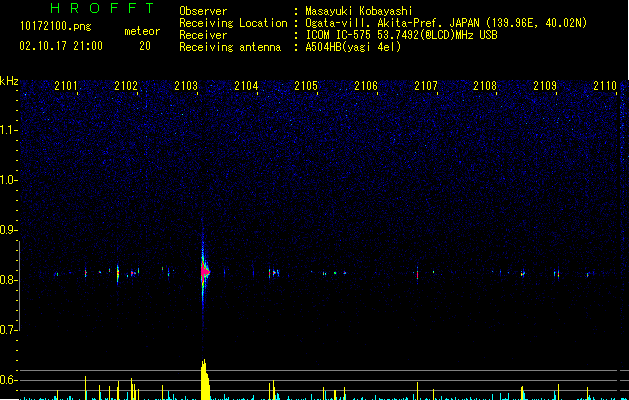This screenshot has height=400, width=629.
Task: Click the Observer label
Action: tap(203, 11)
